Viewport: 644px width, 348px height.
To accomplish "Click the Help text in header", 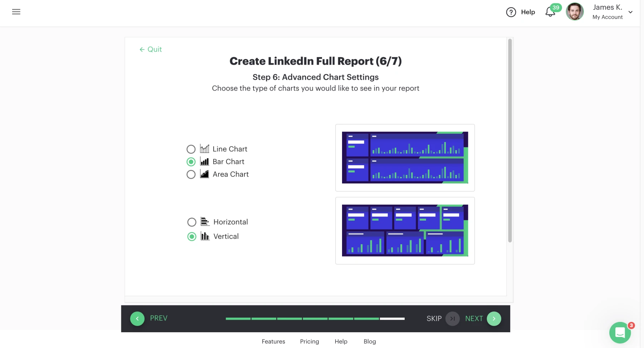I will [x=528, y=12].
